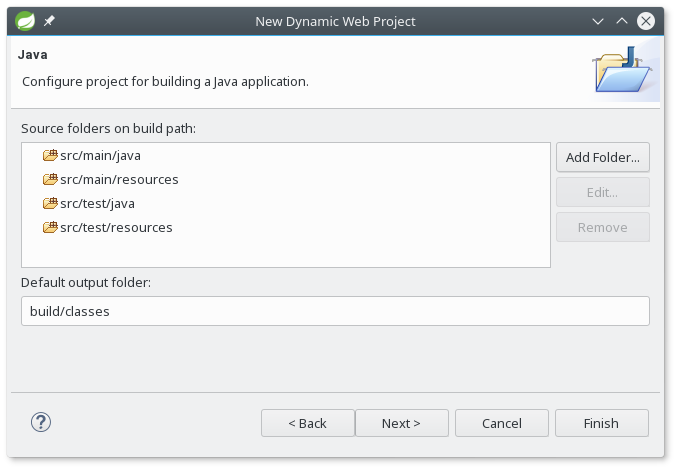677x470 pixels.
Task: Click the src/main/java folder icon
Action: tap(50, 155)
